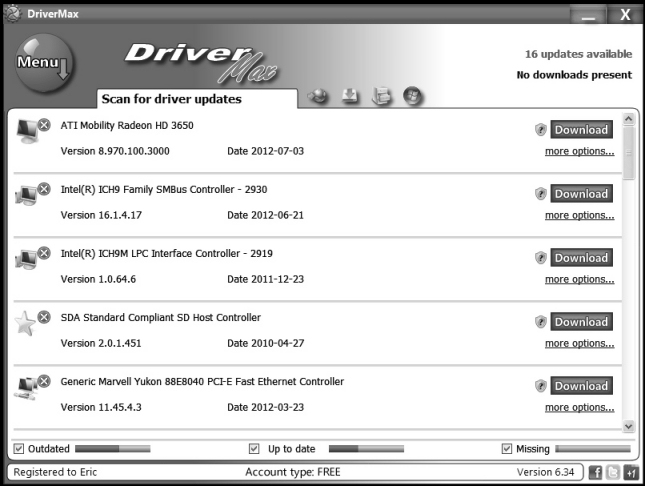645x486 pixels.
Task: Click the shield icon beside ATI Radeon Download
Action: pyautogui.click(x=541, y=130)
